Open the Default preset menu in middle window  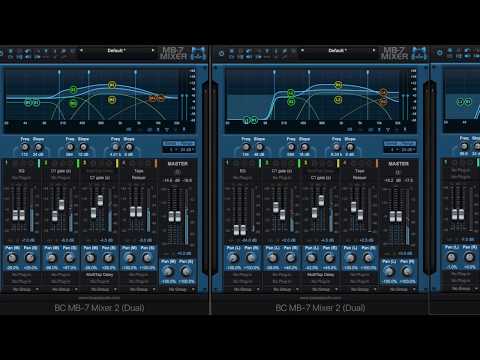(x=337, y=51)
